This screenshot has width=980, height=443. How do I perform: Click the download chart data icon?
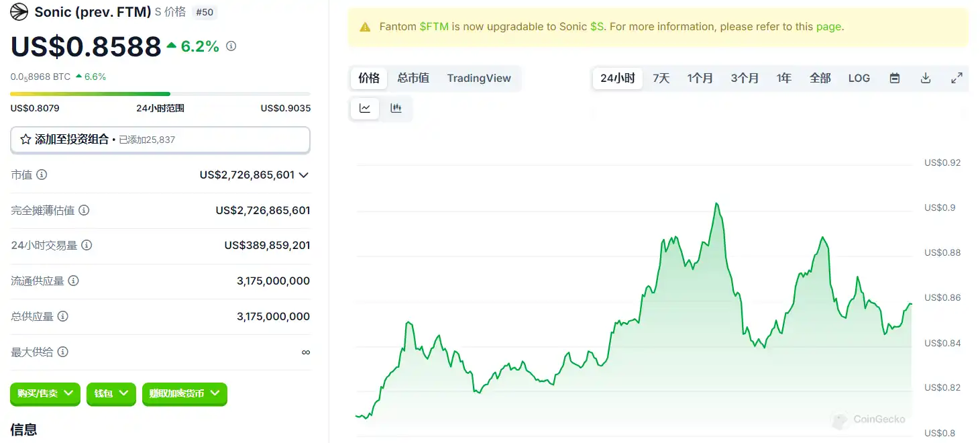point(926,79)
